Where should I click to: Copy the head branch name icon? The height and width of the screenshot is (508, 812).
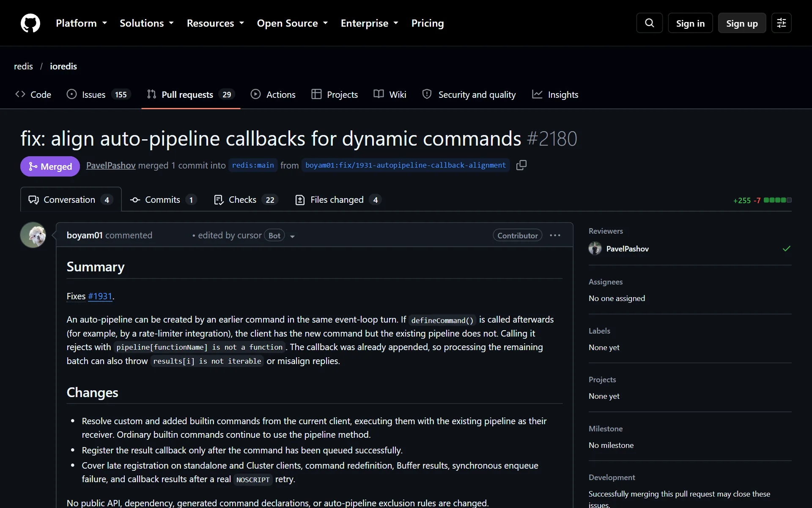[521, 165]
